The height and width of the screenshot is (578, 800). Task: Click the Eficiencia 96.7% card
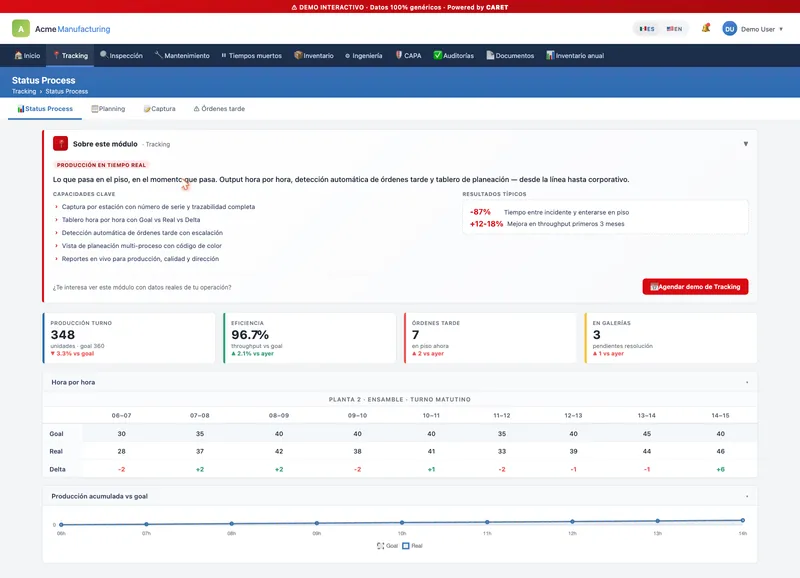point(310,338)
